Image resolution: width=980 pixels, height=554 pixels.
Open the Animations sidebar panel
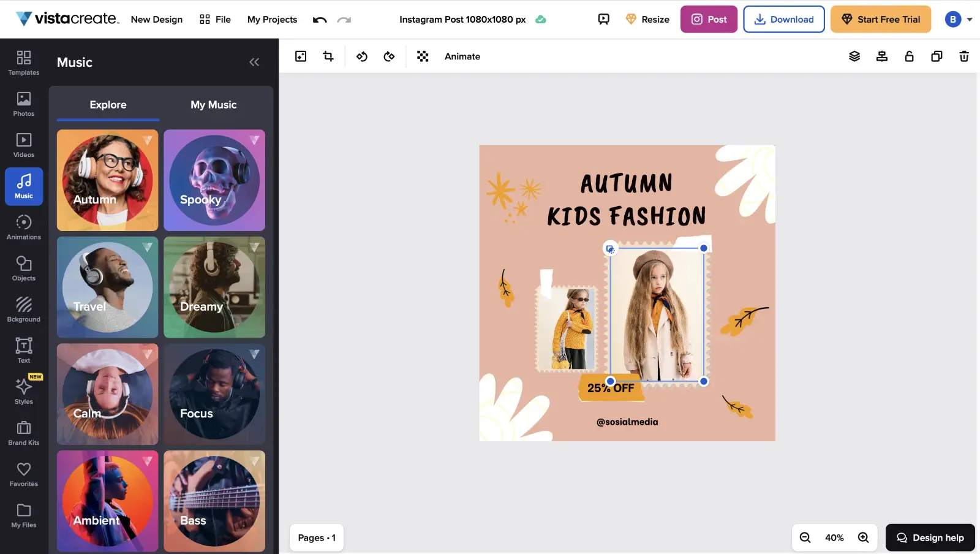tap(24, 227)
